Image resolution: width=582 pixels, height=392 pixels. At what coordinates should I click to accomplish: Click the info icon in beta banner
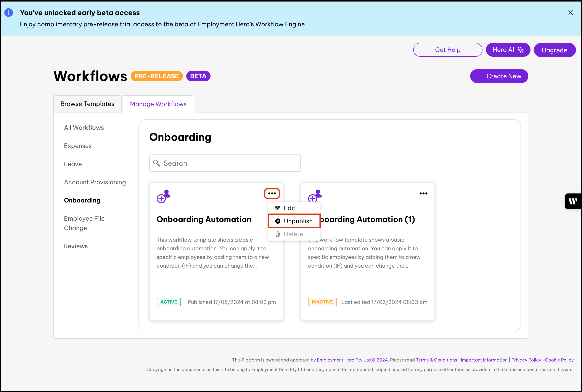tap(9, 13)
